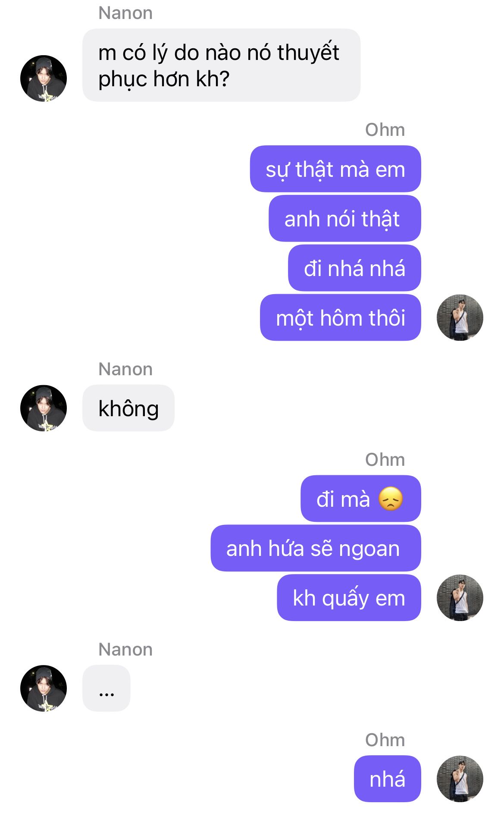The width and height of the screenshot is (504, 816).
Task: Tap Nanon's avatar beside the '...' bubble
Action: tap(44, 688)
